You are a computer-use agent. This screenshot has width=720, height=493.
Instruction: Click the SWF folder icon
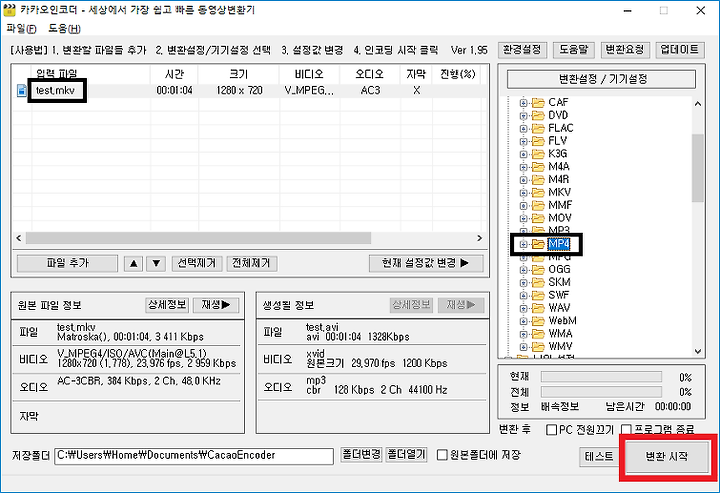point(538,295)
